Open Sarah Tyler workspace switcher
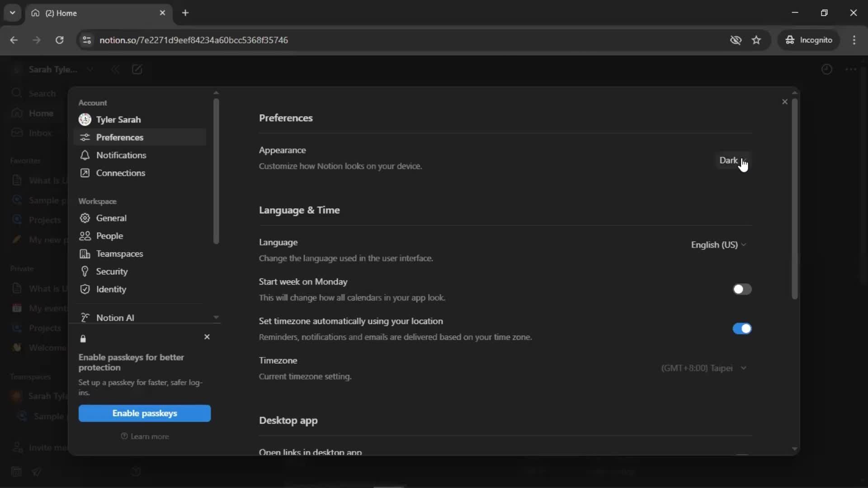The width and height of the screenshot is (868, 488). pos(53,69)
